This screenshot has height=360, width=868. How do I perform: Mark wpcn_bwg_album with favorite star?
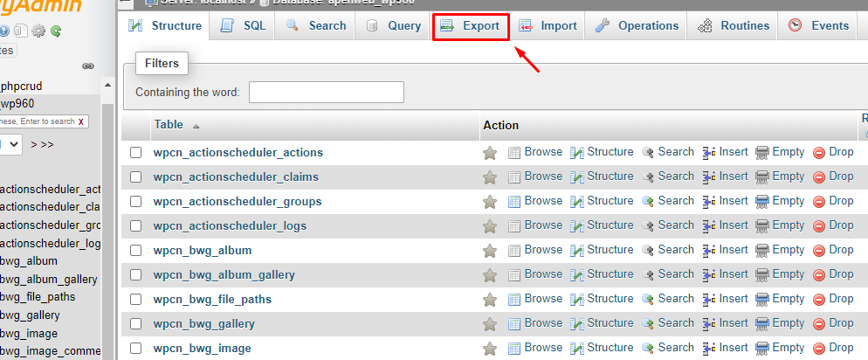490,251
